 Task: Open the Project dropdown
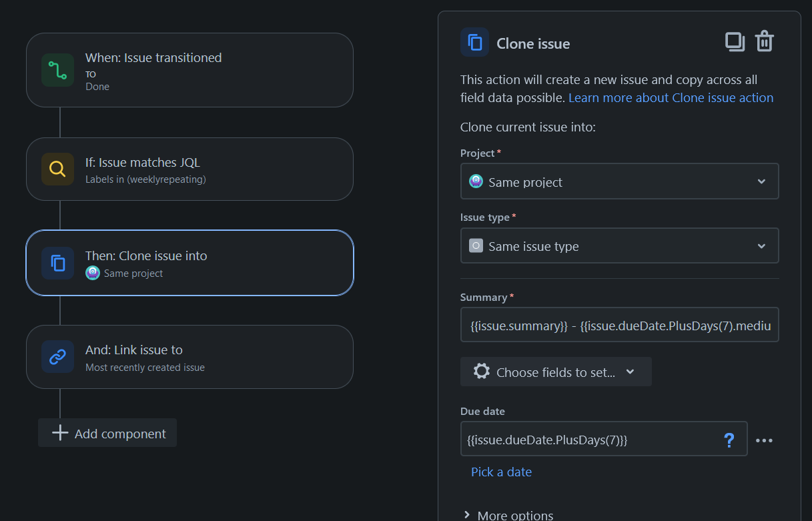[619, 181]
